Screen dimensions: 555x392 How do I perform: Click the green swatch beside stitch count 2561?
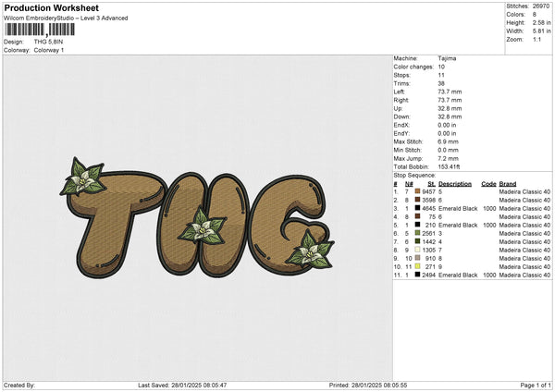pyautogui.click(x=417, y=233)
